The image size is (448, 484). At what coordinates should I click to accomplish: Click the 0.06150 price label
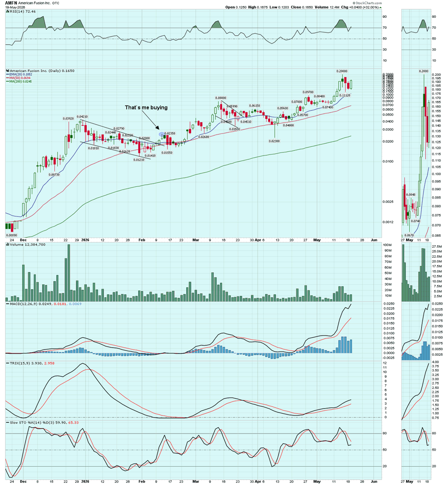(x=254, y=106)
